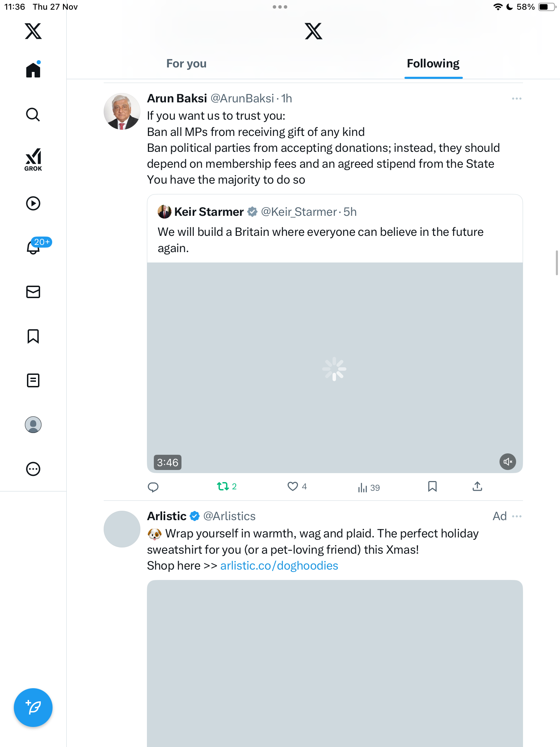Open more options for Arun Baksi's post
Screen dimensions: 560x747
coord(516,99)
